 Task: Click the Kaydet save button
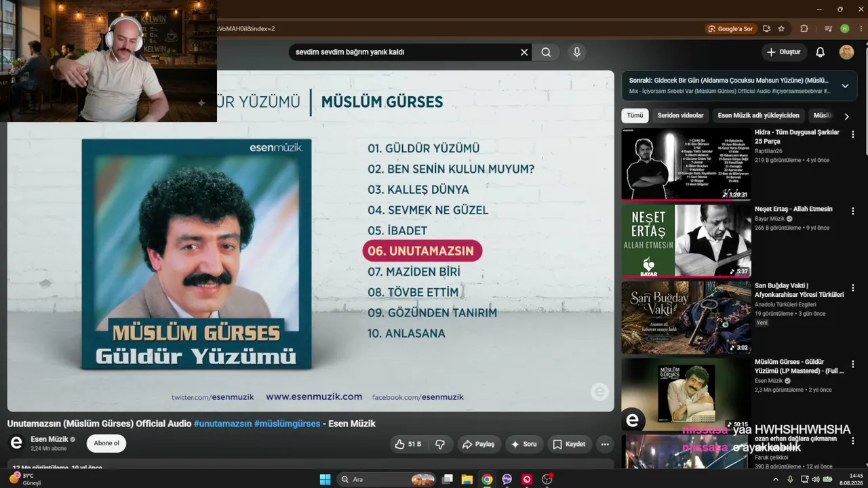(x=569, y=444)
